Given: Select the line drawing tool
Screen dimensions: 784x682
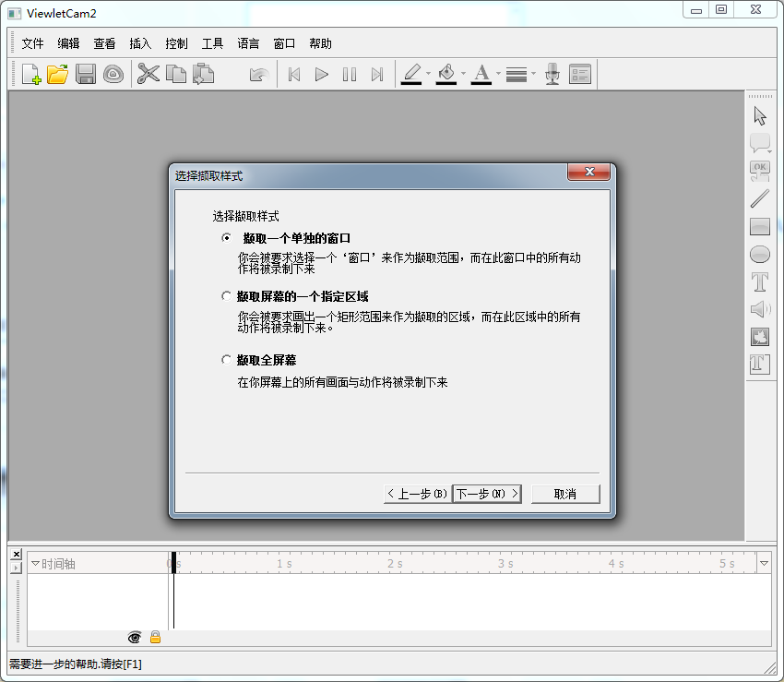Looking at the screenshot, I should [x=760, y=198].
